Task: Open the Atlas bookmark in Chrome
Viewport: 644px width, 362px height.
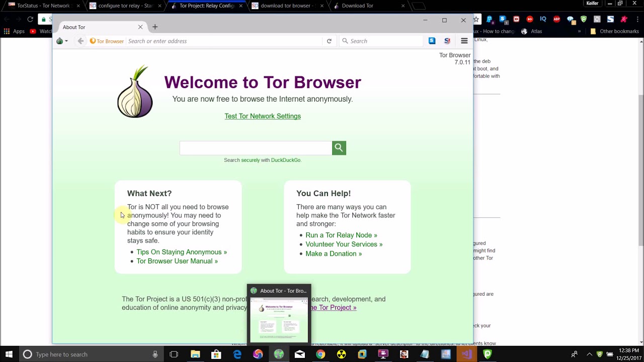Action: (x=532, y=31)
